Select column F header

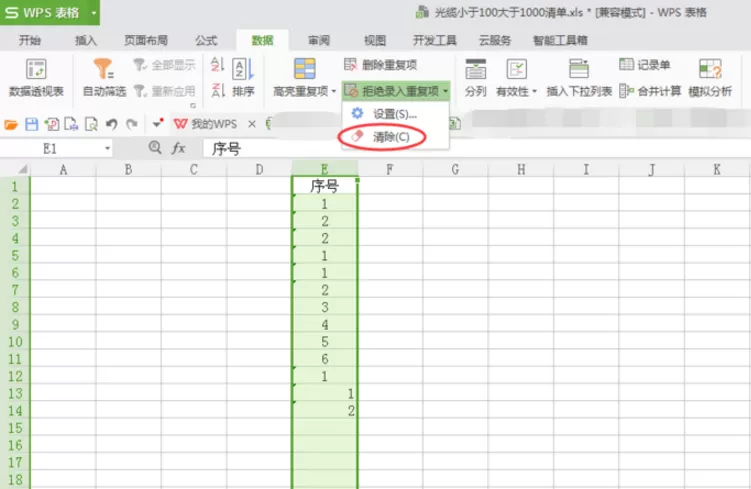point(390,169)
